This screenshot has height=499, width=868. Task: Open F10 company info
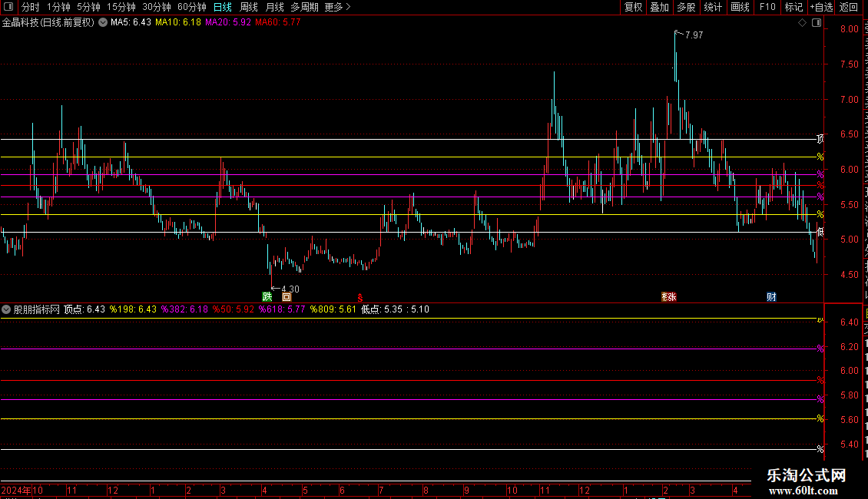tap(767, 7)
